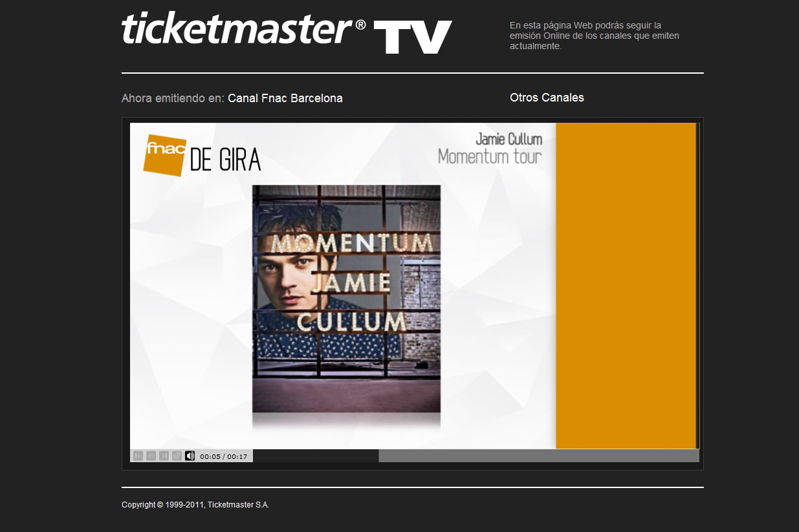The height and width of the screenshot is (532, 799).
Task: Click the Otros Canales heading
Action: click(x=547, y=98)
